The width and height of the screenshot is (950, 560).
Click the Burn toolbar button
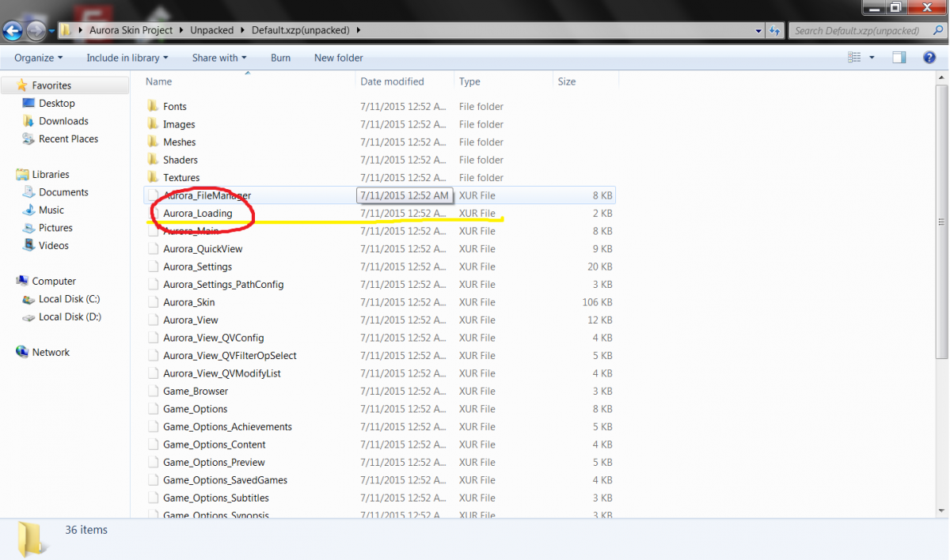(x=280, y=58)
